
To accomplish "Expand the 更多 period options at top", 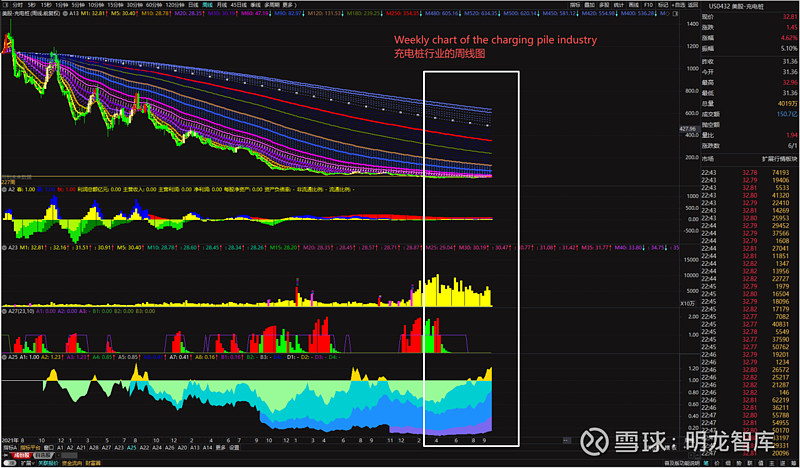I will (290, 5).
